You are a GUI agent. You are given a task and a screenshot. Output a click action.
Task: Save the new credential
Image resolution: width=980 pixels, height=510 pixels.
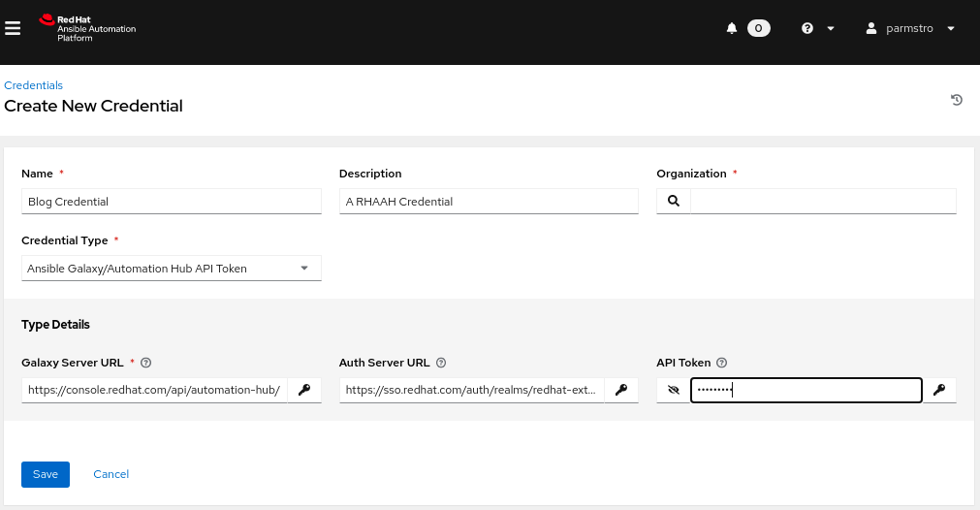(46, 474)
